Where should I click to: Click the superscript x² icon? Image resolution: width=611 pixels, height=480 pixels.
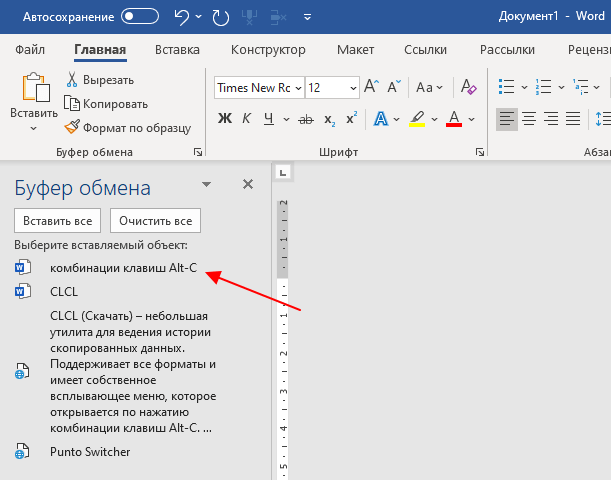(x=351, y=118)
